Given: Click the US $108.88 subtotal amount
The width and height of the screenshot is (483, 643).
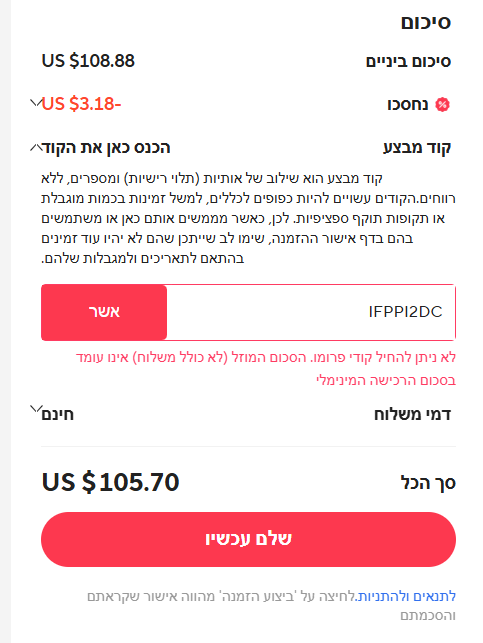Looking at the screenshot, I should (88, 61).
